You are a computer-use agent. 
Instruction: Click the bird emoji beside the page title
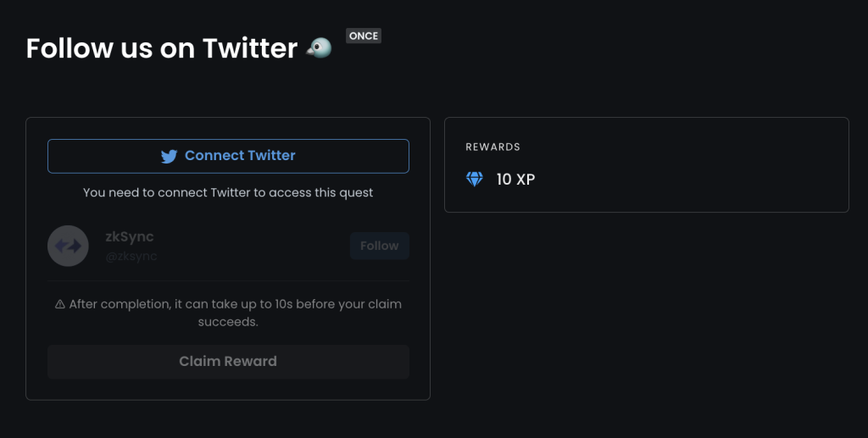point(320,48)
